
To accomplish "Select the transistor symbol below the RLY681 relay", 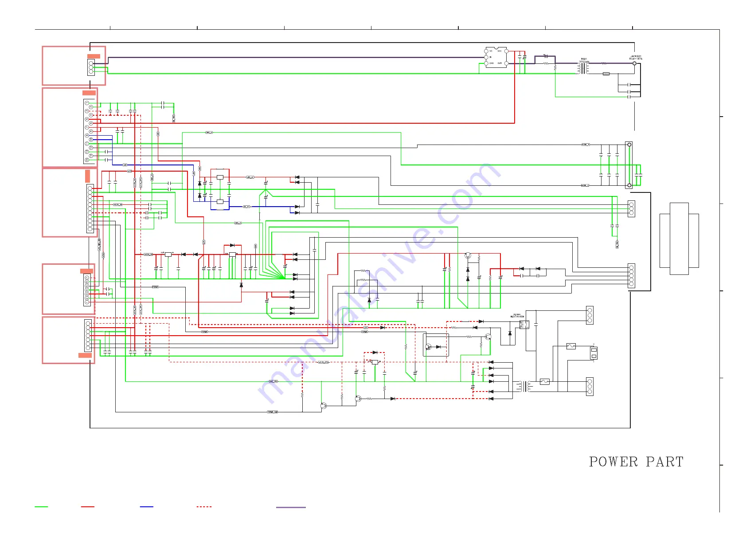I will point(488,337).
